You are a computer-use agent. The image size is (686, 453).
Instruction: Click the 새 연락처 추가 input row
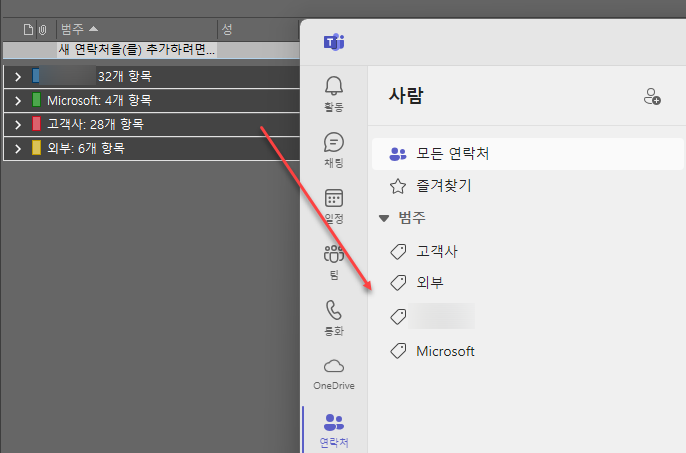[151, 50]
